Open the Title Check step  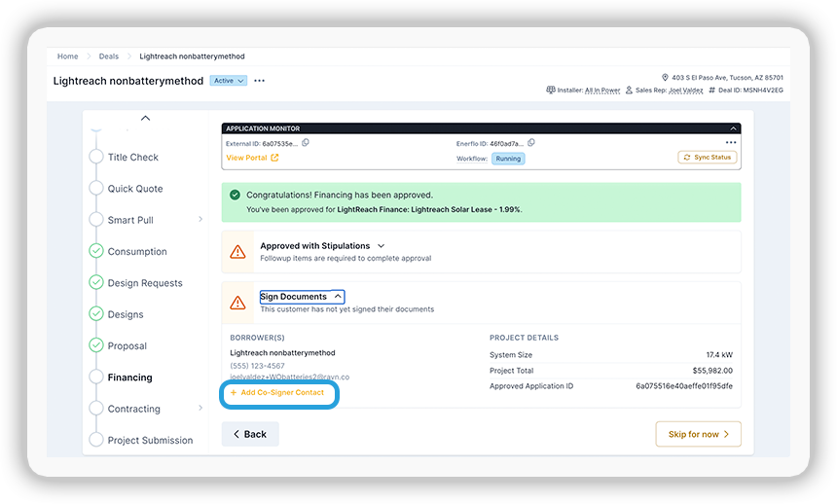[x=133, y=158]
